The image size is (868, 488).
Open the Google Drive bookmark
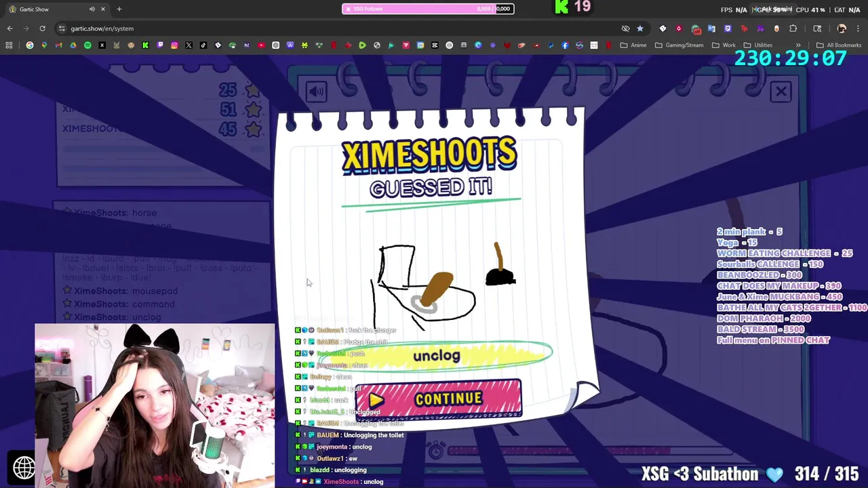pos(73,45)
